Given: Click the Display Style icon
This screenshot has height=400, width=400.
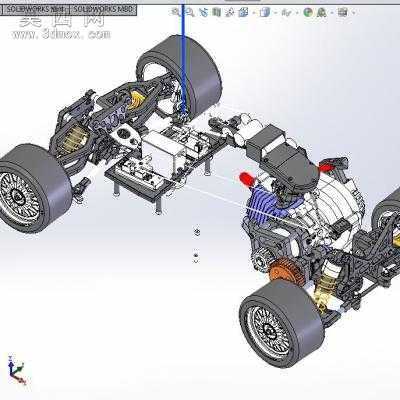Looking at the screenshot, I should coord(265,13).
